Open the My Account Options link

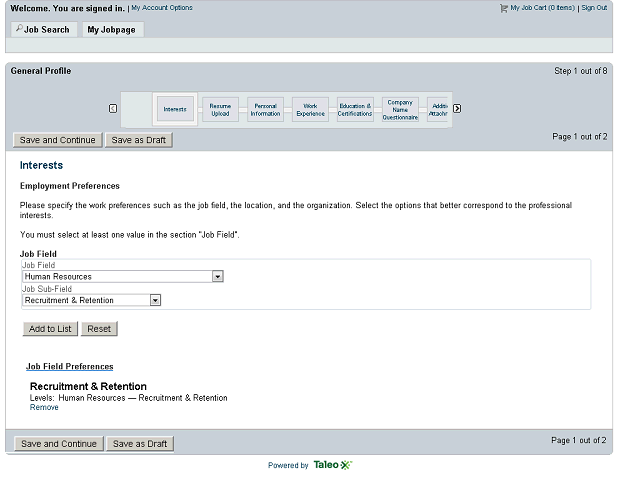pyautogui.click(x=162, y=8)
